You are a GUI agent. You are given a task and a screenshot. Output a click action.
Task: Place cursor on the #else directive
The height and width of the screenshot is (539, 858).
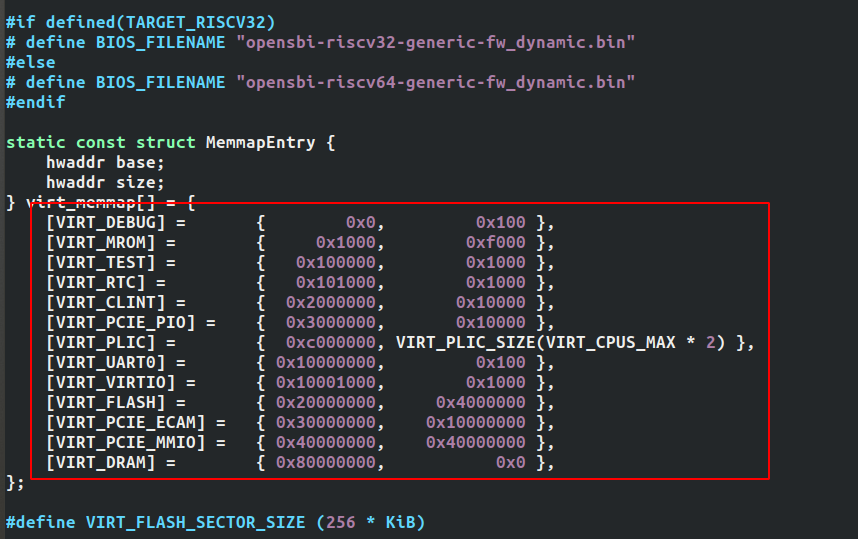pos(30,62)
